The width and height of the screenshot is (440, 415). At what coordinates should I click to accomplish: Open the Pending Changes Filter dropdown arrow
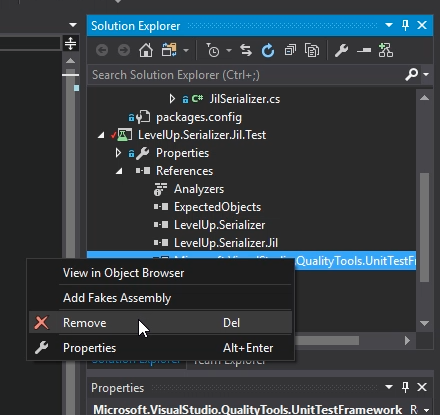[229, 51]
